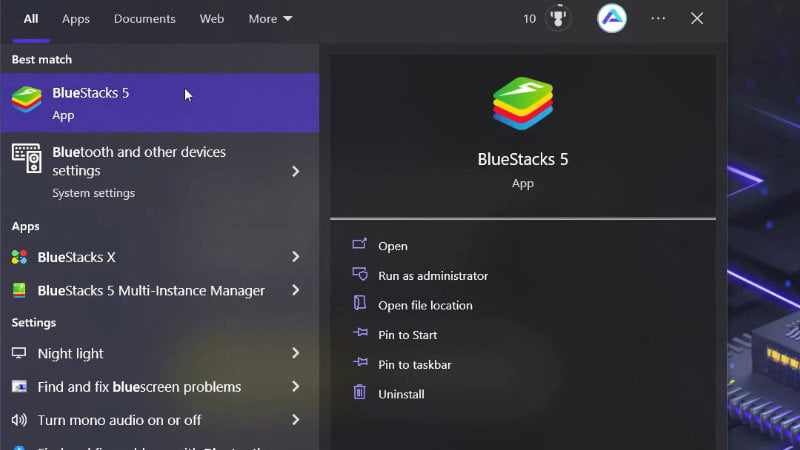This screenshot has width=800, height=450.
Task: Select Open file location action
Action: [424, 305]
